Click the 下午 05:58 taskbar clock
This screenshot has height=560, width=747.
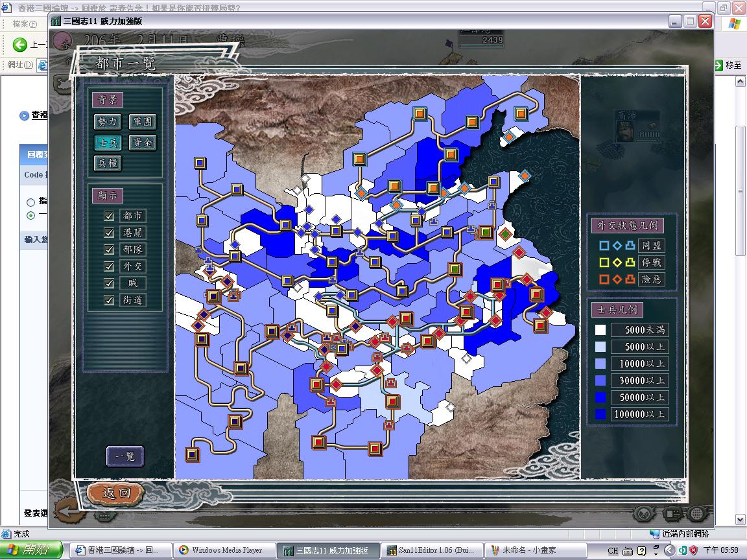(x=721, y=550)
